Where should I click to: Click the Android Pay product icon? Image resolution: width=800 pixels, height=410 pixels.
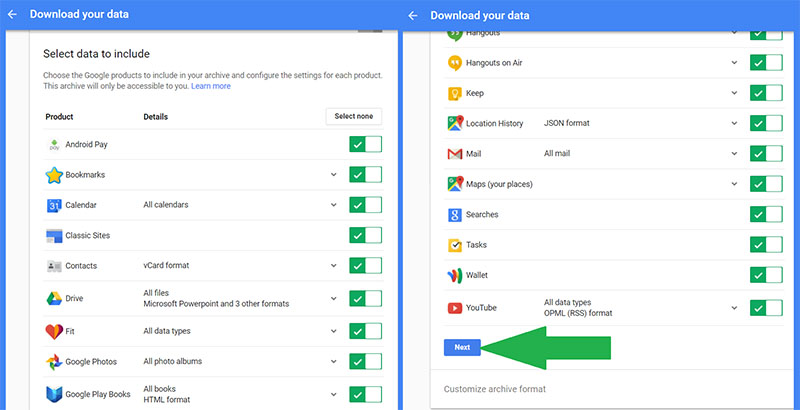pos(54,145)
